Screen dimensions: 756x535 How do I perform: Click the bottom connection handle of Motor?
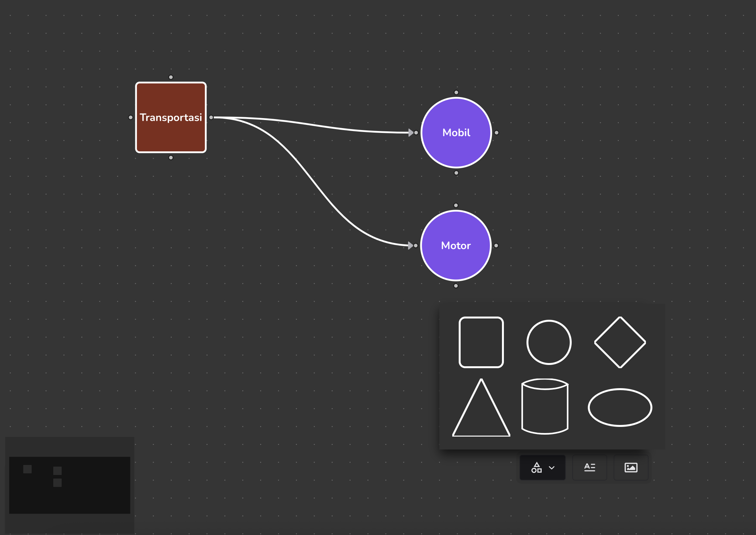(456, 286)
